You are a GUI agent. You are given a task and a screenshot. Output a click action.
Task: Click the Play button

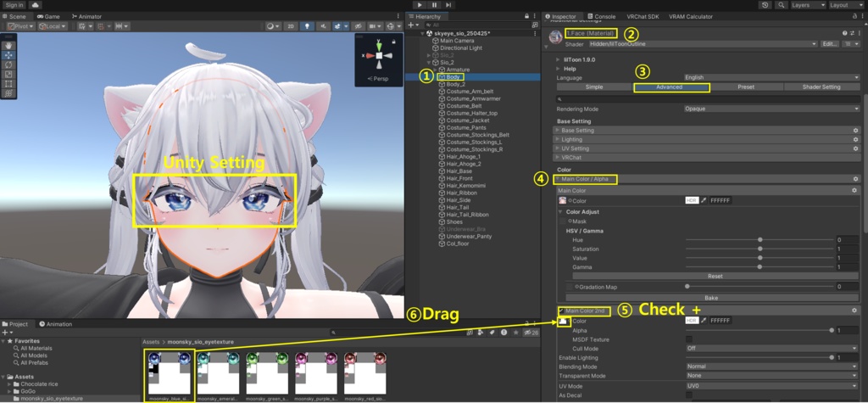tap(420, 5)
